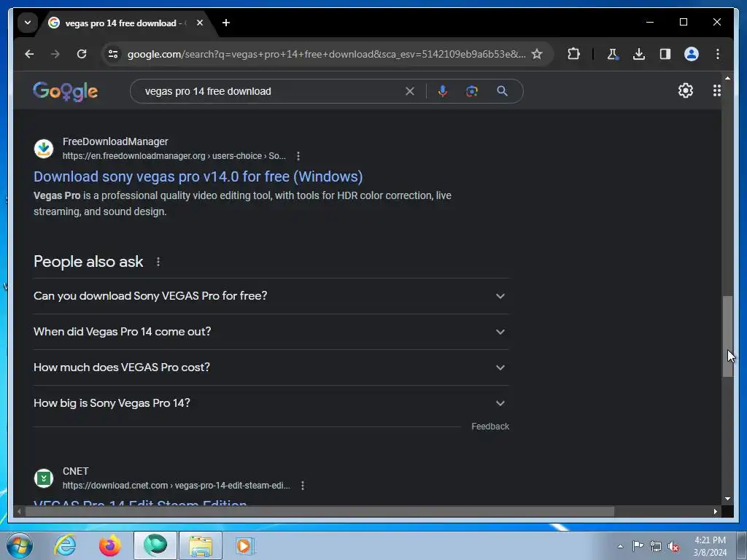Screen dimensions: 747x560
Task: Start voice search with microphone icon
Action: (x=443, y=91)
